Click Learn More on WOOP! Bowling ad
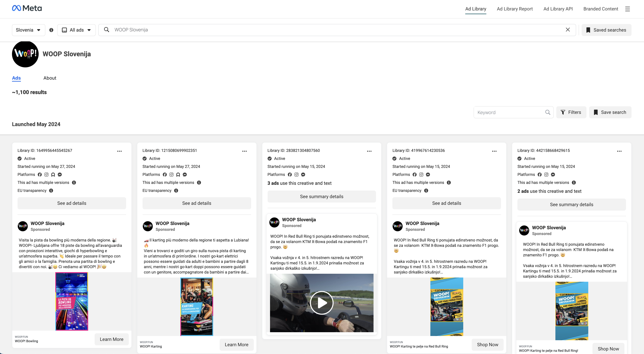This screenshot has height=354, width=644. (x=111, y=339)
